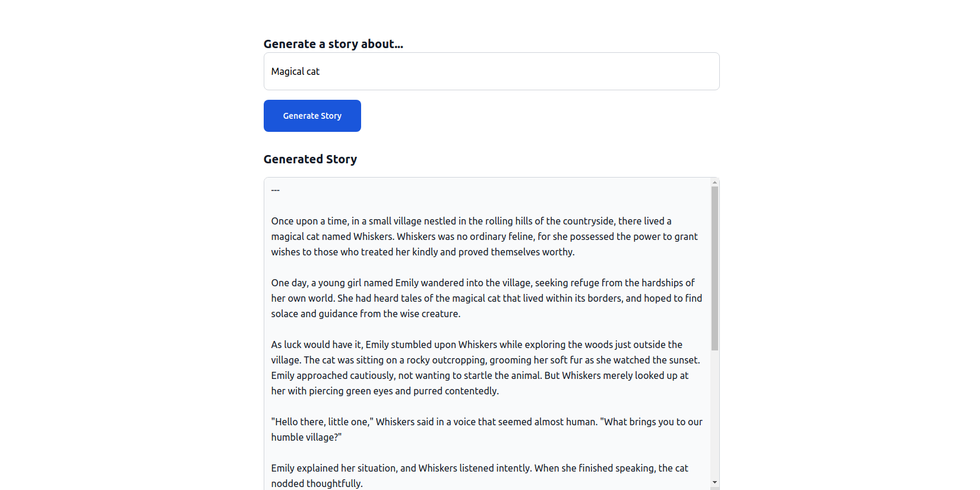Click the Generate Story button
This screenshot has width=980, height=490.
(312, 116)
